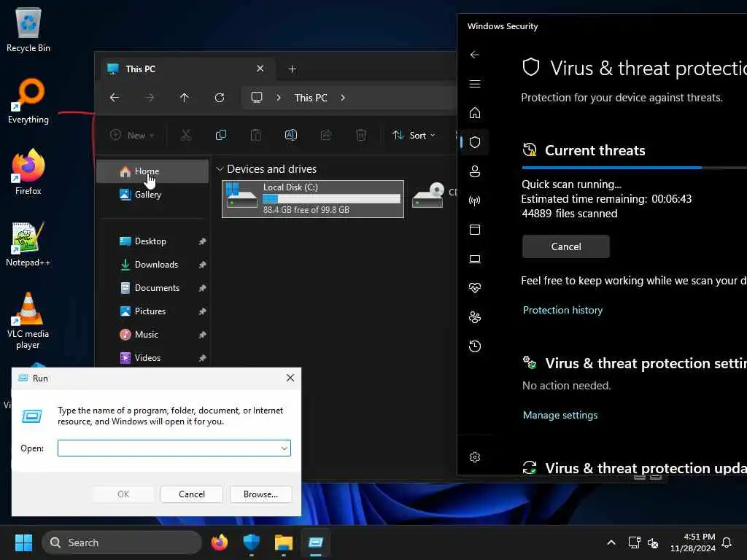Open Windows Security settings gear
The height and width of the screenshot is (560, 747).
pyautogui.click(x=474, y=457)
